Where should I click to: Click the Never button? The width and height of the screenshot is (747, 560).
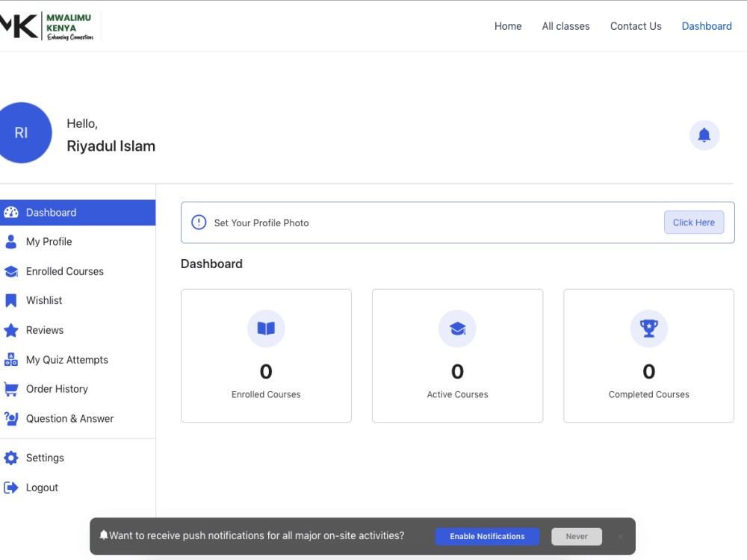click(577, 536)
